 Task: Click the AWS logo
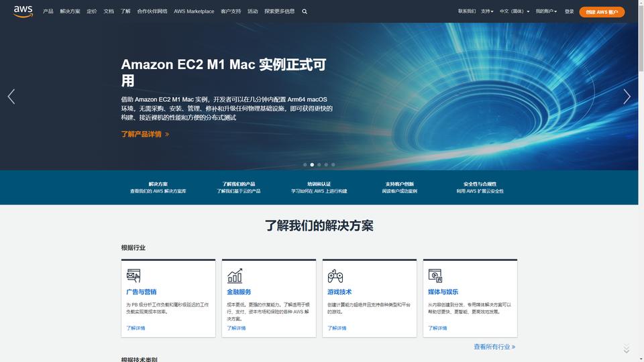coord(23,11)
